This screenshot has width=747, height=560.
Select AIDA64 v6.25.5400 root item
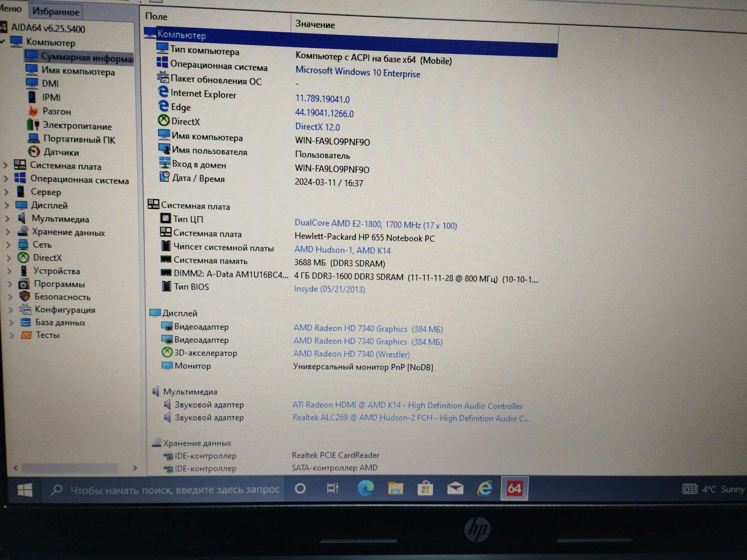point(48,28)
